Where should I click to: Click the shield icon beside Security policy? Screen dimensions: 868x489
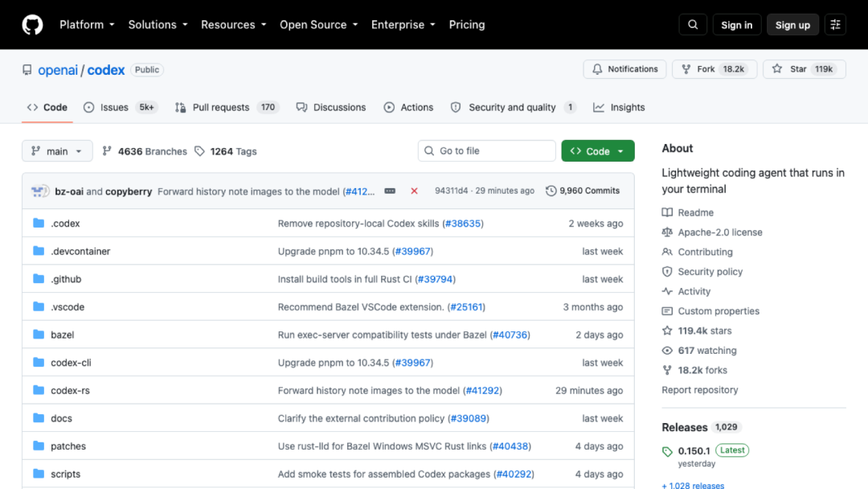(x=667, y=271)
